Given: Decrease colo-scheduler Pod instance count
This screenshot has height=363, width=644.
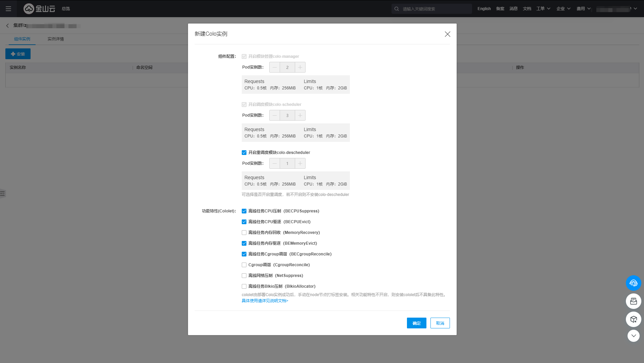Looking at the screenshot, I should (x=275, y=115).
